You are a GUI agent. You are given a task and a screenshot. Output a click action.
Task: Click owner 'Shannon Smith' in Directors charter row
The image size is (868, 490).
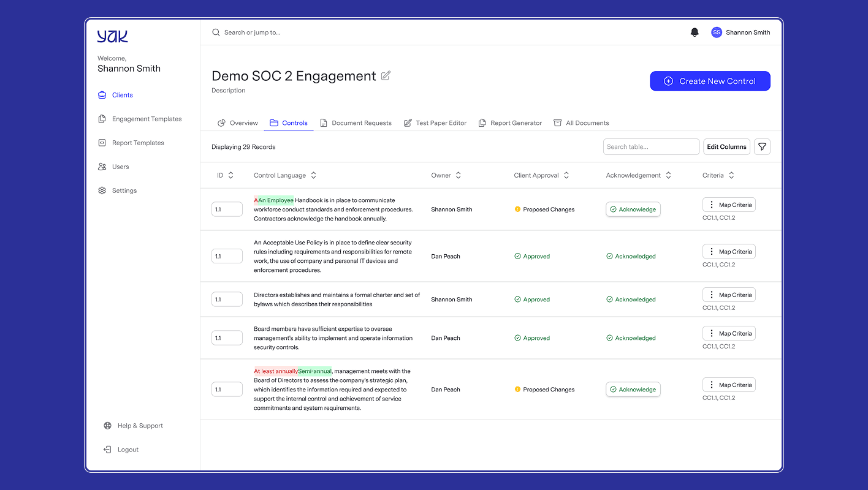(x=452, y=300)
